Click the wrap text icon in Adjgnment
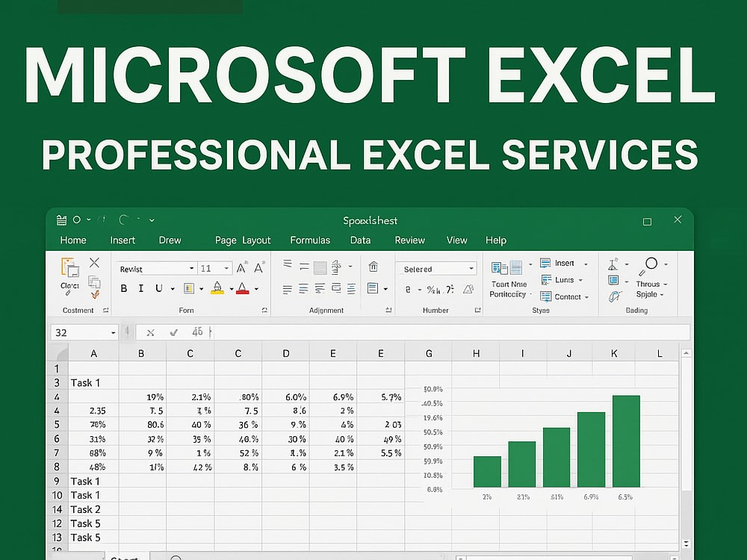Image resolution: width=747 pixels, height=560 pixels. pos(373,267)
